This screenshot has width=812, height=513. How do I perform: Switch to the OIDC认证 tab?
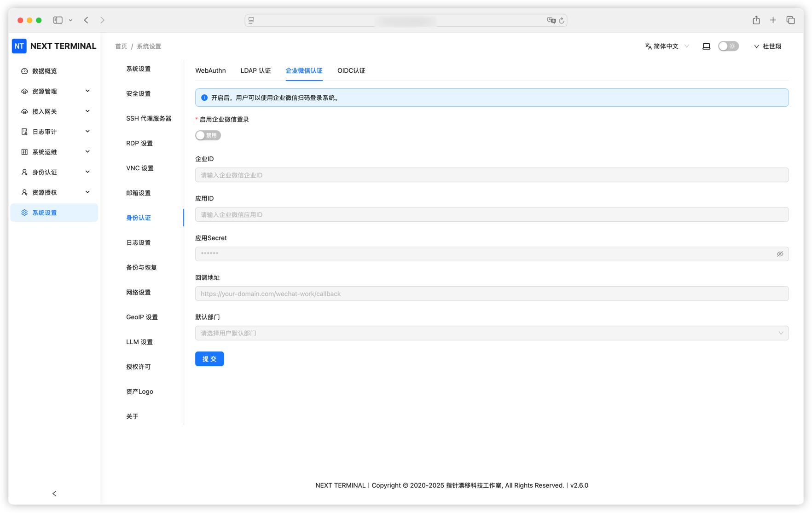(x=351, y=70)
